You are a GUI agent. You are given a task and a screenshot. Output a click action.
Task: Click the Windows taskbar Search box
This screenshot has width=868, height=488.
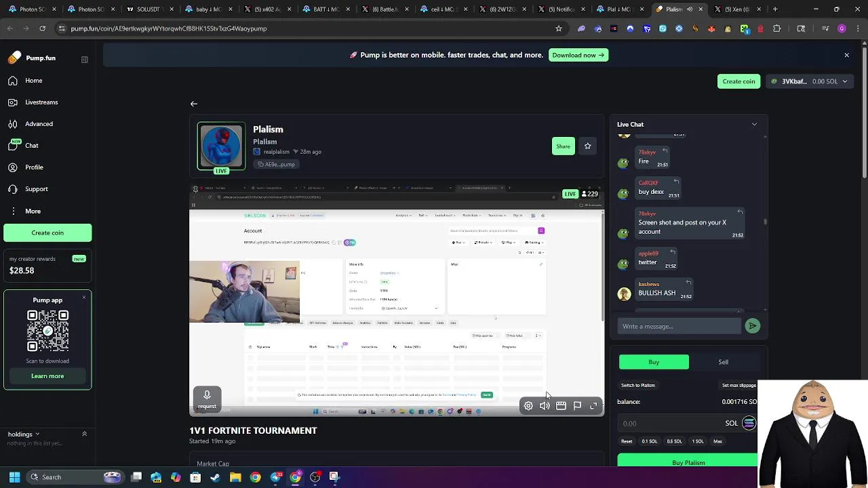click(75, 477)
